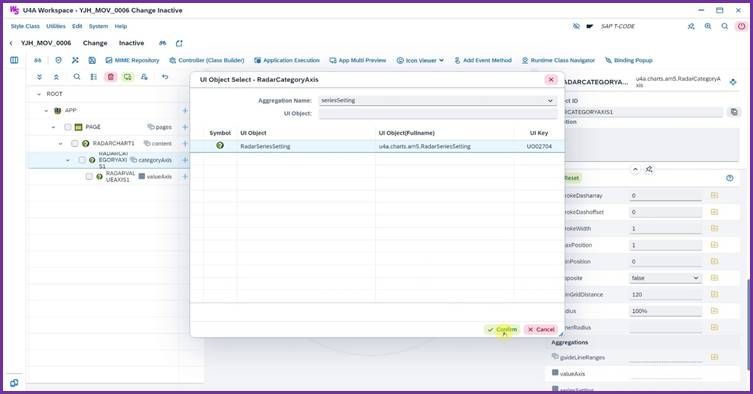Add child to APP with plus icon
Viewport: 753px width, 394px height.
click(185, 111)
